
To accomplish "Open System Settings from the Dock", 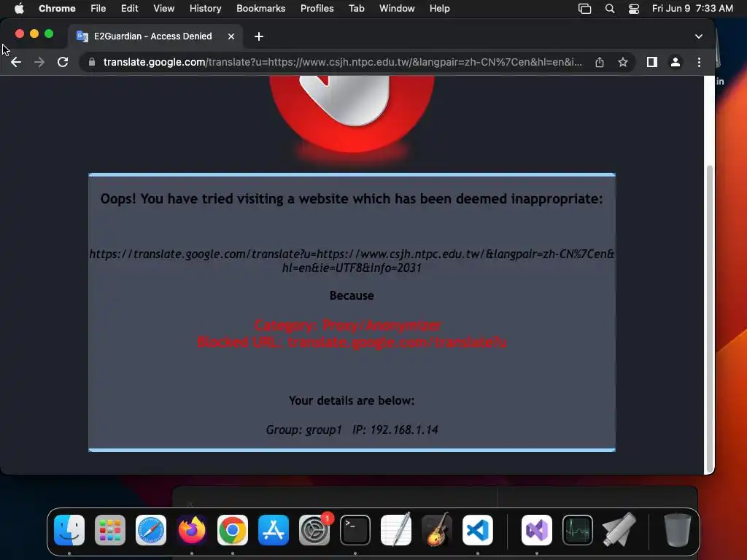I will [314, 530].
